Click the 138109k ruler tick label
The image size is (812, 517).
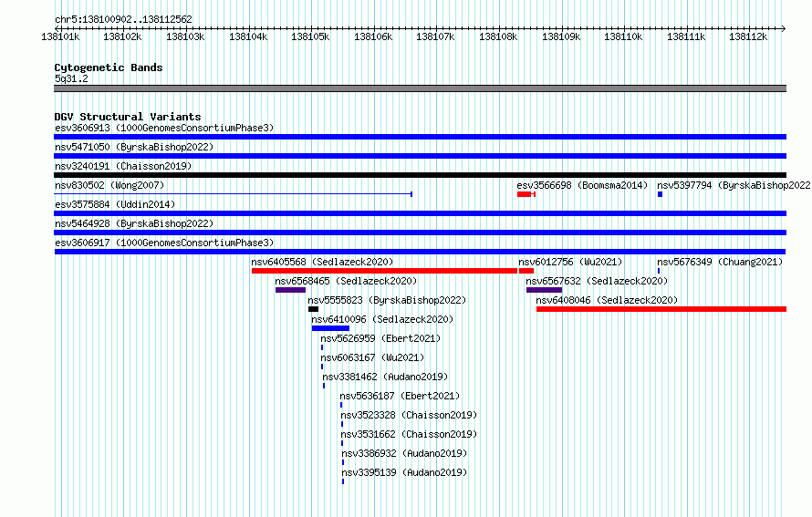point(561,36)
